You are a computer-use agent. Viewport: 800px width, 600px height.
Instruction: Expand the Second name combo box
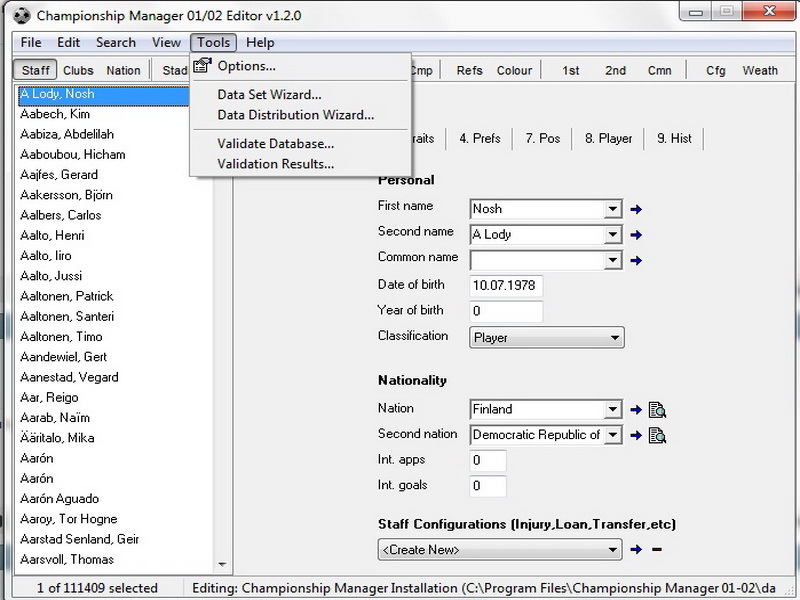pos(612,235)
